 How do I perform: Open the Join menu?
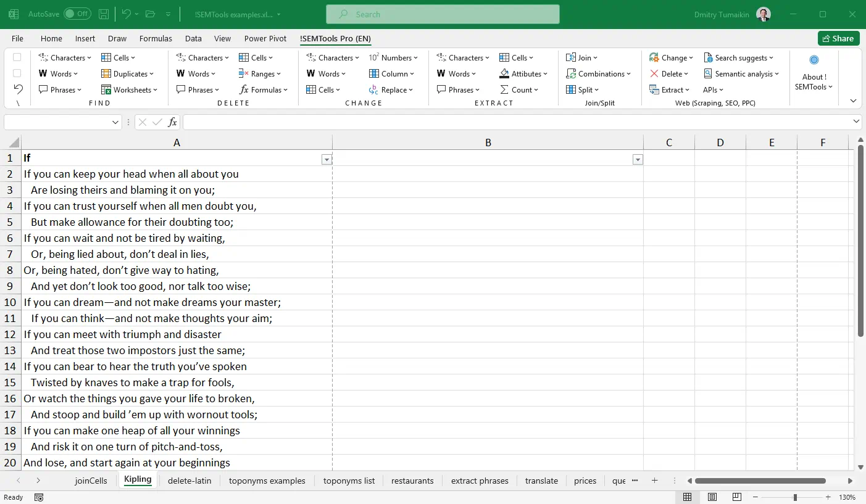coord(582,57)
